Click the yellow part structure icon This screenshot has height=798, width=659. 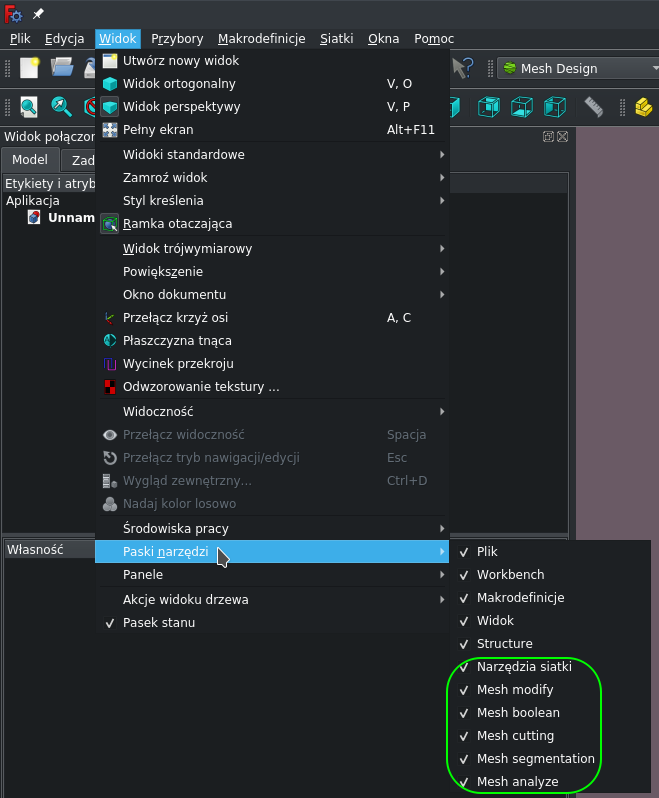pyautogui.click(x=644, y=107)
